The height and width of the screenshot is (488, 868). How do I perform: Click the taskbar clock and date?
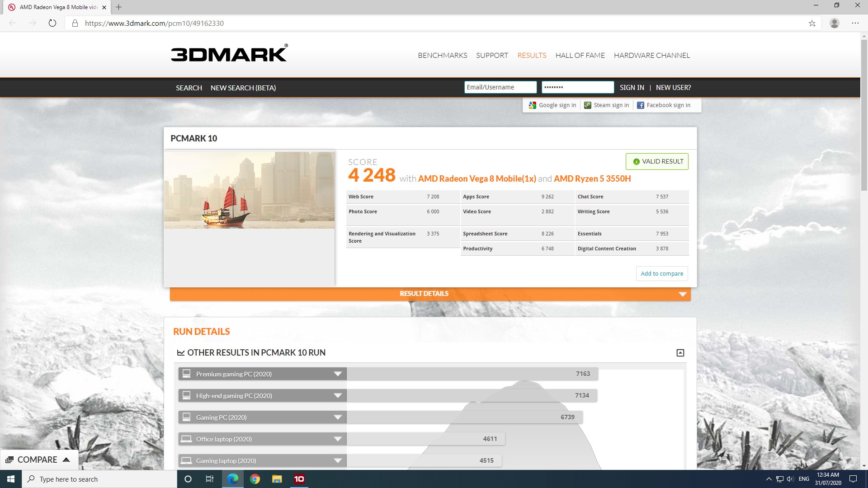click(x=828, y=479)
